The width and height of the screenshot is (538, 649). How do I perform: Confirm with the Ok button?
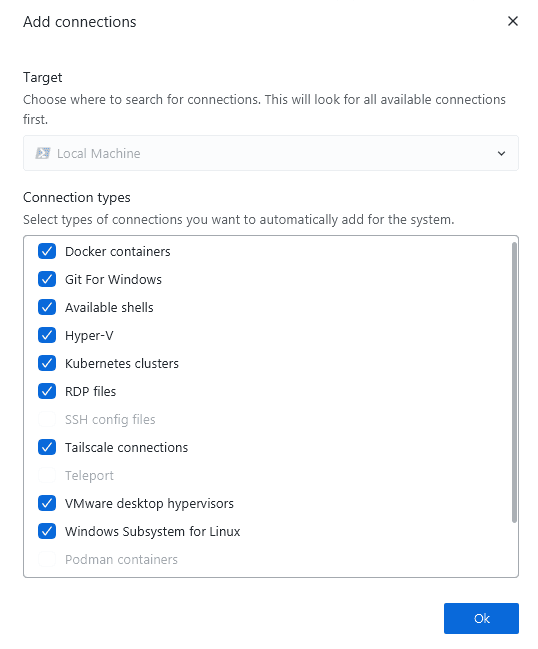[481, 618]
